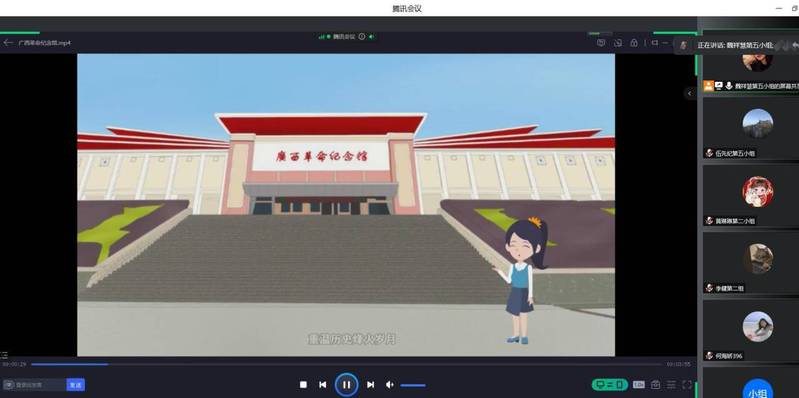
Task: Mute the video player speaker icon
Action: point(390,385)
